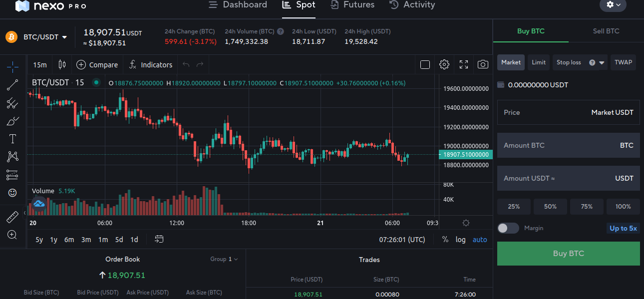
Task: Select the XABCD pattern tool
Action: [x=12, y=156]
